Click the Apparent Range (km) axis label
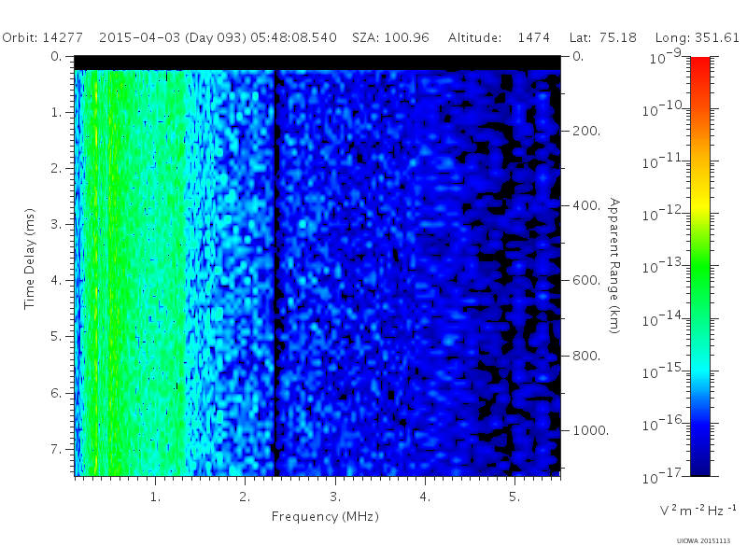 pyautogui.click(x=614, y=266)
